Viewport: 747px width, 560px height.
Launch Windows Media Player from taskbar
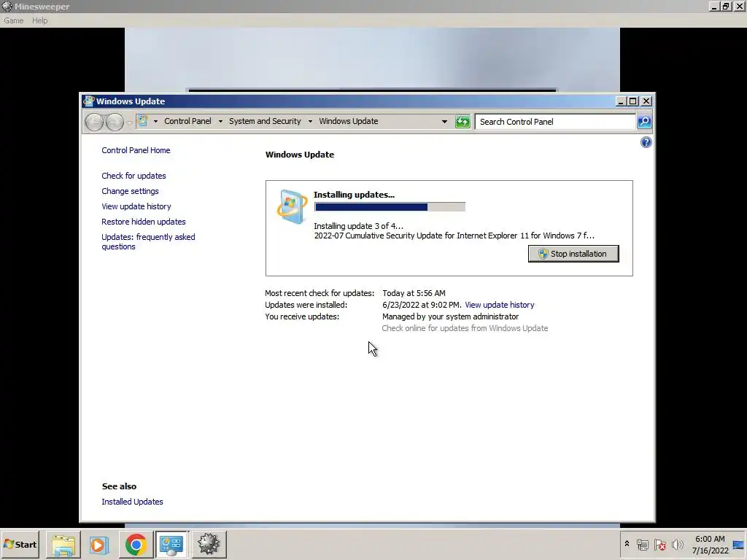pyautogui.click(x=99, y=545)
